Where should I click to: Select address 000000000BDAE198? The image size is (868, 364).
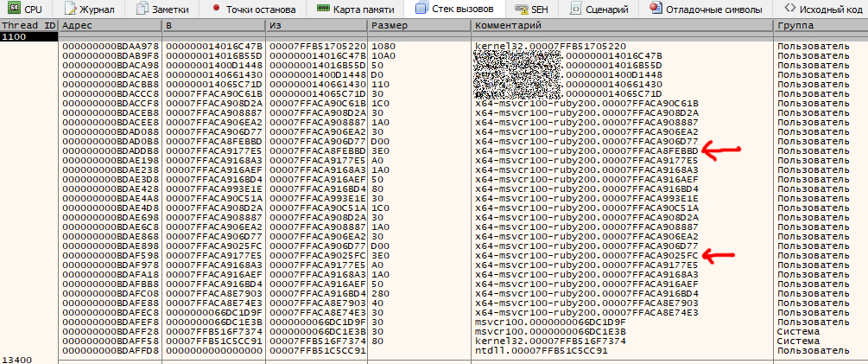pos(111,160)
